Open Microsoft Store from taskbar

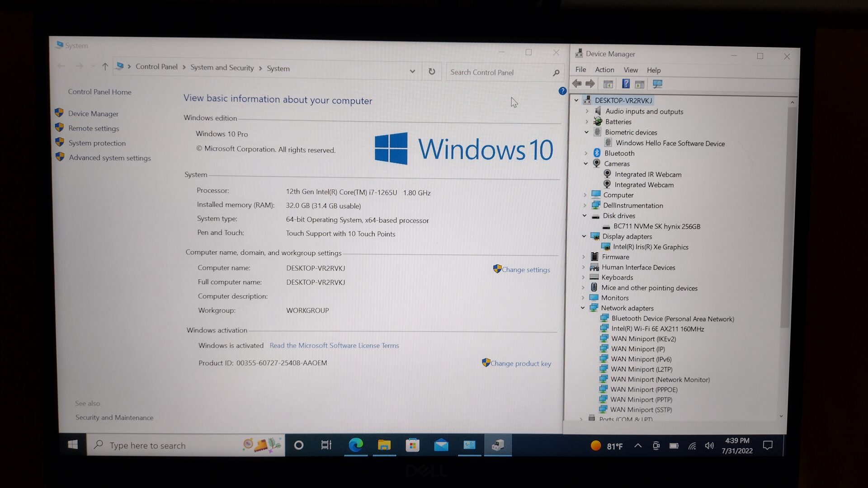tap(412, 446)
